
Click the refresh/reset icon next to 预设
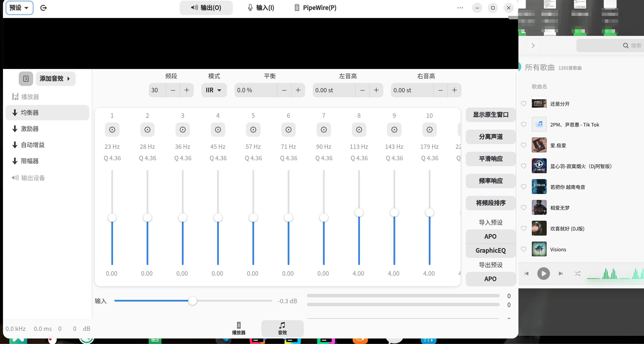(44, 8)
